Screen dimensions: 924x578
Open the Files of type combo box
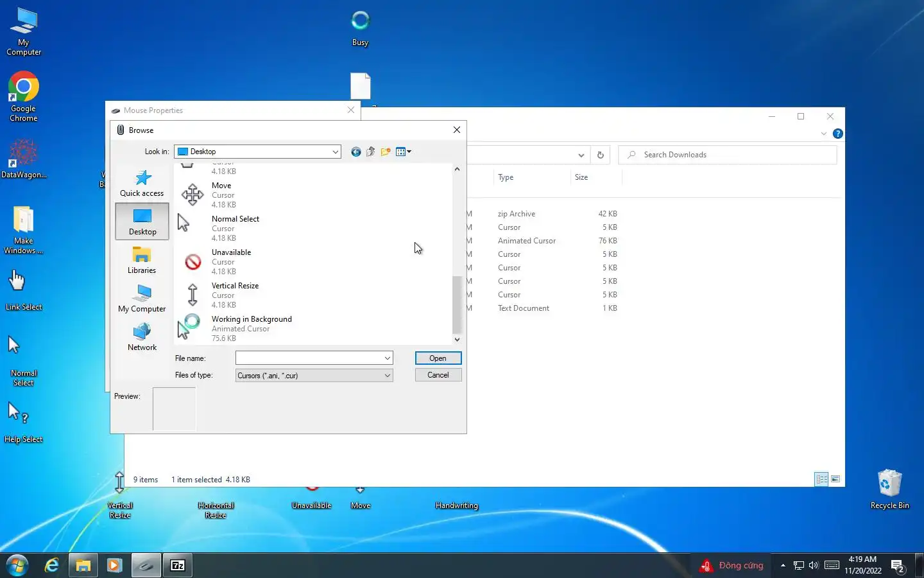pos(314,376)
